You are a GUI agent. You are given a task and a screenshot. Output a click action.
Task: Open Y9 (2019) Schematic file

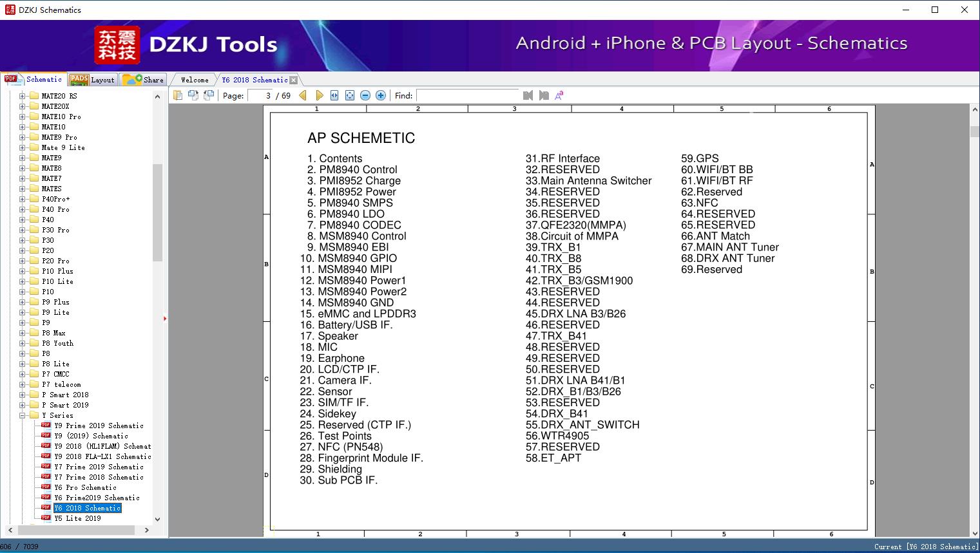click(x=91, y=436)
